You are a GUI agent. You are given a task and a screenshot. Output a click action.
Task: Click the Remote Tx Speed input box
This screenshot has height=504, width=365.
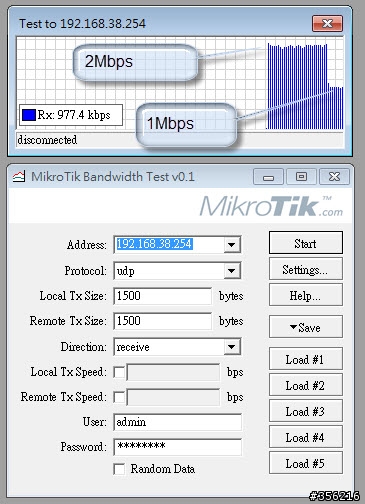173,397
